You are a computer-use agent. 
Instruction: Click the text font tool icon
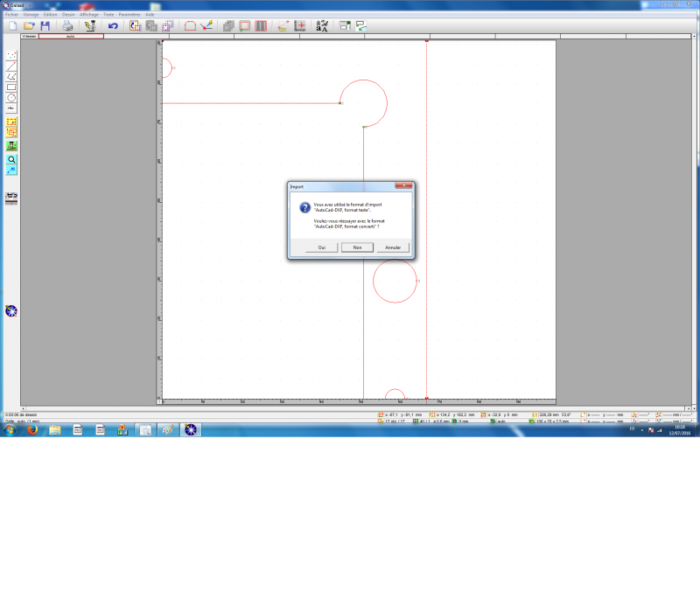(x=322, y=26)
